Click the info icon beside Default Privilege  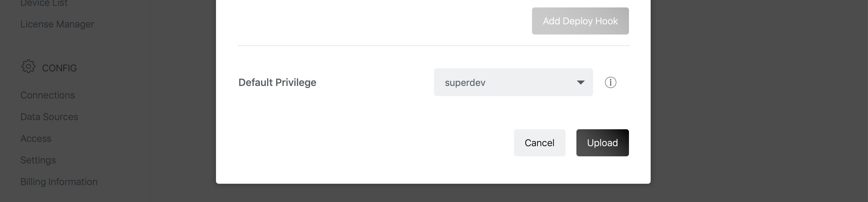click(610, 82)
